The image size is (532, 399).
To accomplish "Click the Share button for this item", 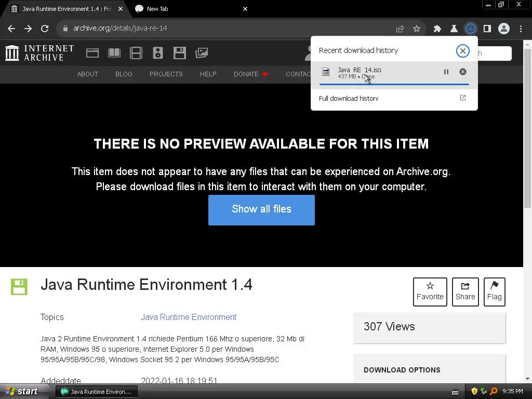I will tap(465, 292).
